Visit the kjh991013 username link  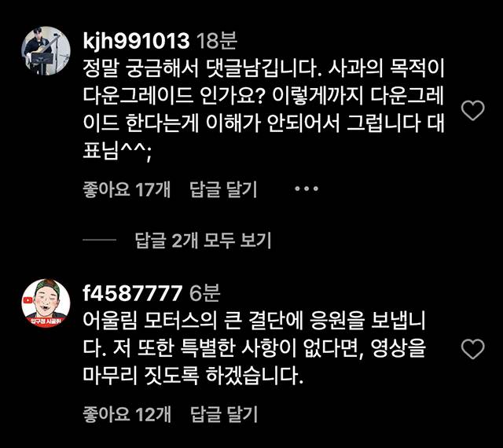coord(136,41)
